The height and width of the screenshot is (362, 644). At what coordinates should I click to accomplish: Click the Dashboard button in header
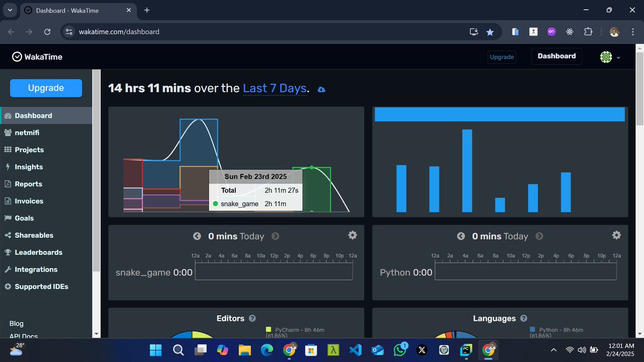coord(557,56)
